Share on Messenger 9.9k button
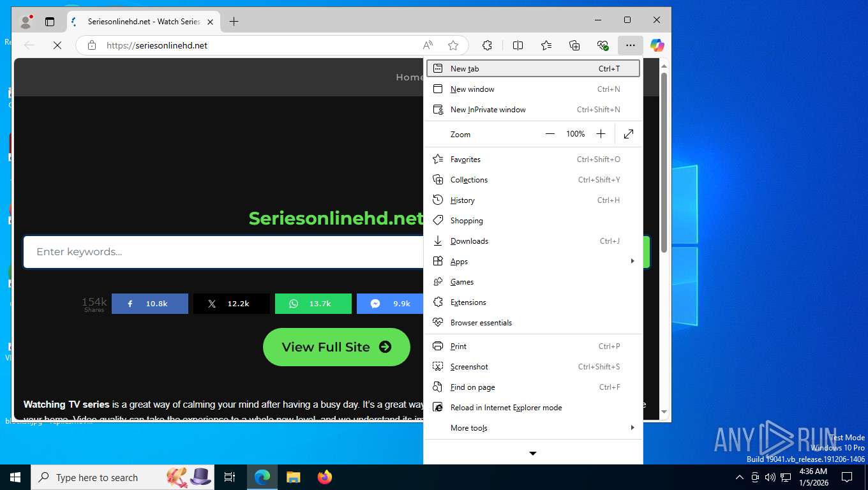 390,304
